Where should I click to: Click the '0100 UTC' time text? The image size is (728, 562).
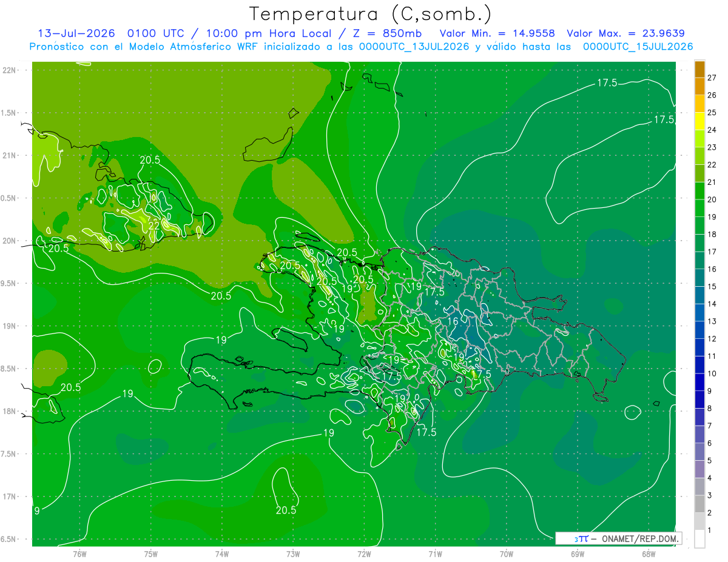[x=155, y=33]
